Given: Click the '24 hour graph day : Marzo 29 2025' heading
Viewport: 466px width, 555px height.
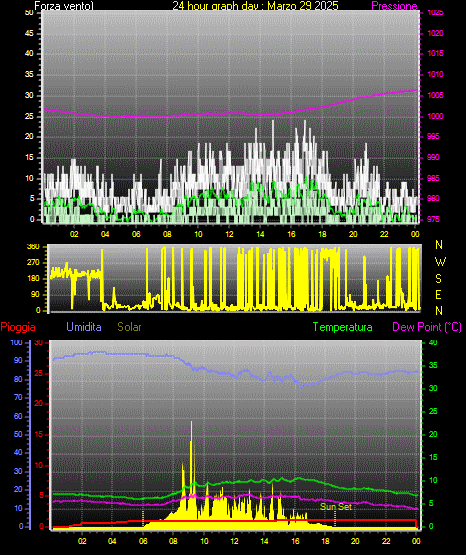Looking at the screenshot, I should [255, 6].
